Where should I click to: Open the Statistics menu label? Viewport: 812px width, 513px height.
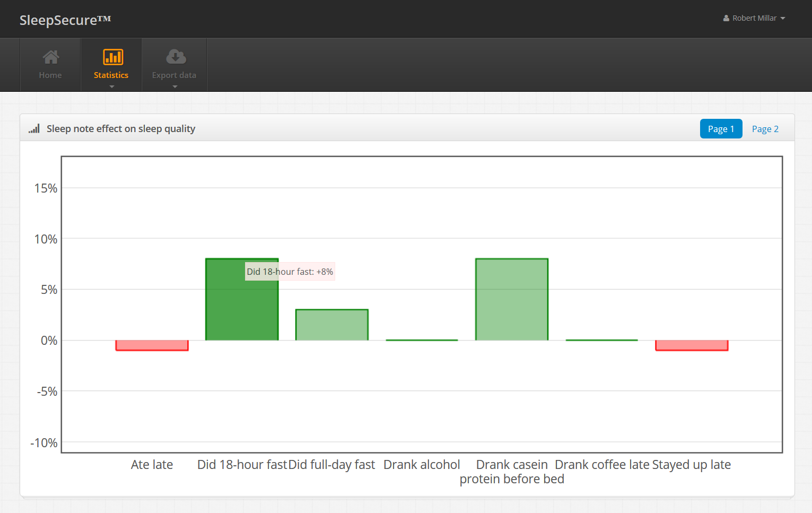tap(111, 75)
